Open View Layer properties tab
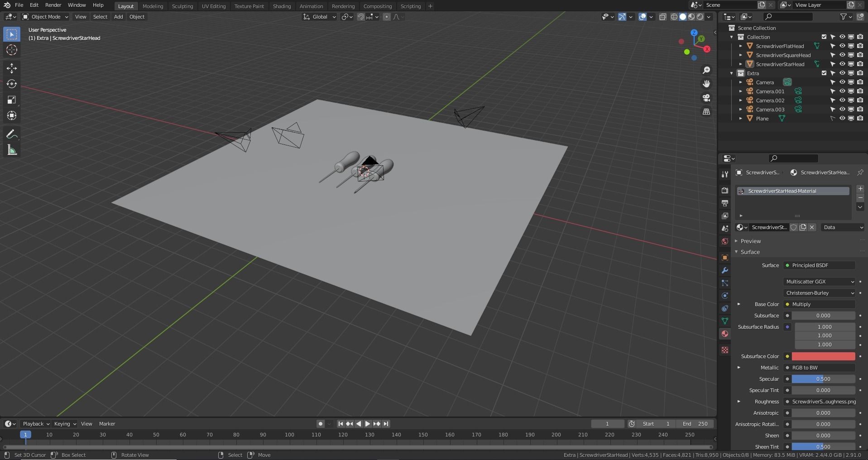This screenshot has height=460, width=868. click(x=725, y=216)
